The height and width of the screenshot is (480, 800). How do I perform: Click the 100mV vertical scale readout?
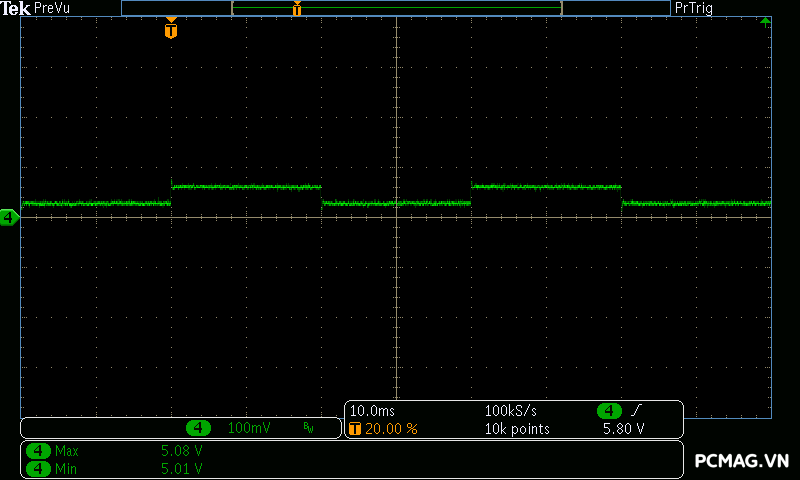pyautogui.click(x=249, y=428)
